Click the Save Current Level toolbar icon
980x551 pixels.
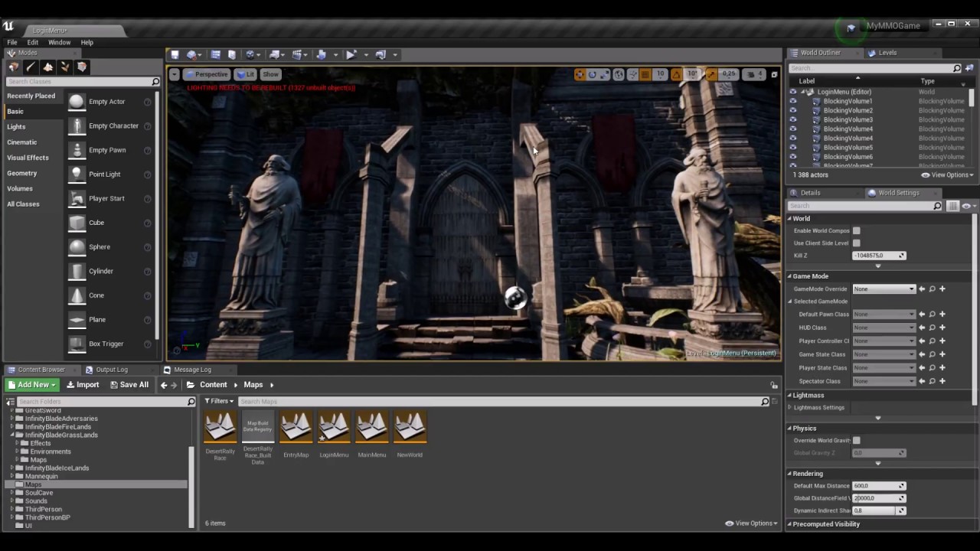(x=175, y=54)
